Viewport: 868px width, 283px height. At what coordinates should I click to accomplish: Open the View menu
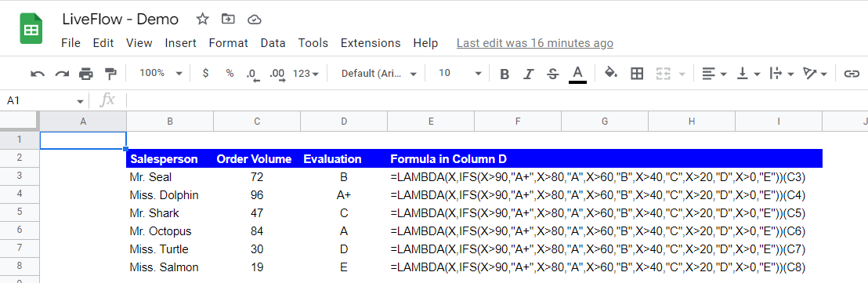[x=139, y=43]
